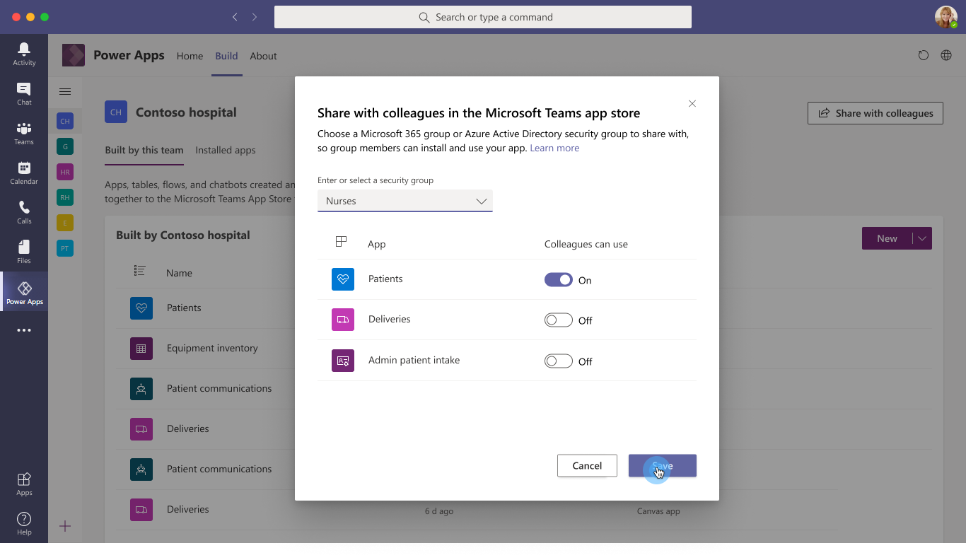
Task: Add a new team with plus icon
Action: point(65,526)
